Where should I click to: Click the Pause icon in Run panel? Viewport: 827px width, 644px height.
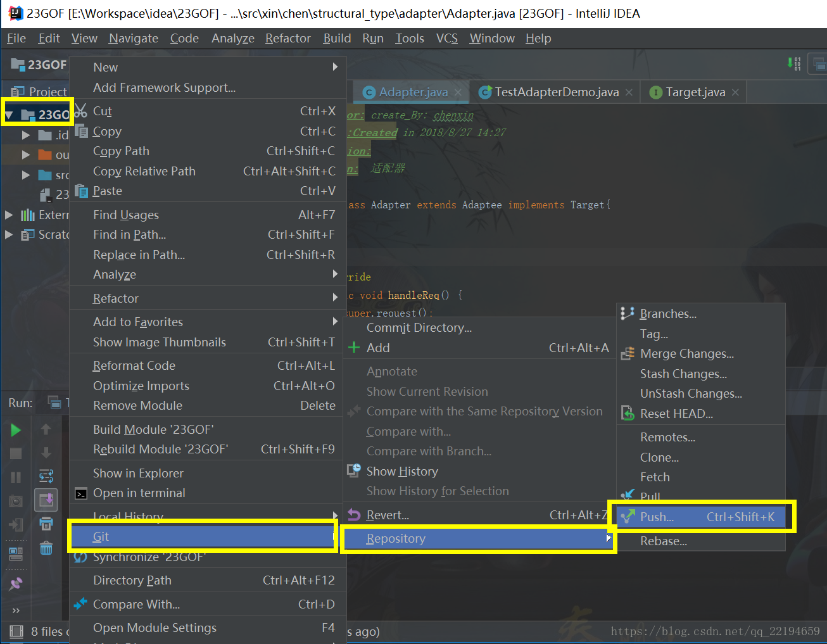[16, 477]
